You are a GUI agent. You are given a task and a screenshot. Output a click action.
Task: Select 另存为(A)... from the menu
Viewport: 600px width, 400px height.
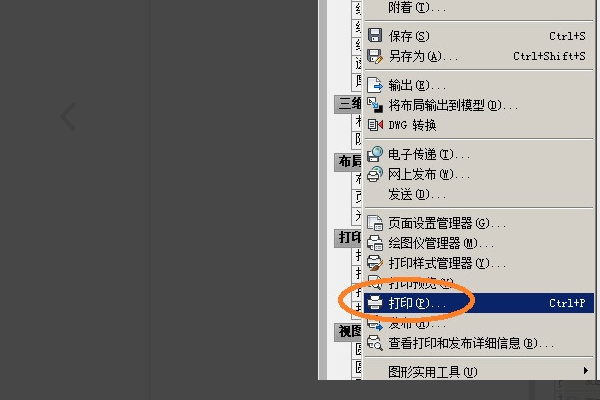(478, 56)
